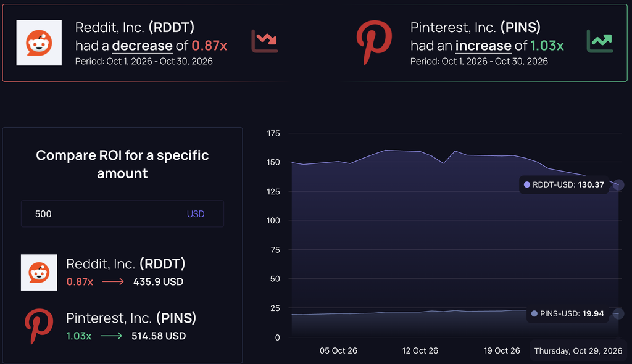This screenshot has width=632, height=364.
Task: Click the '05 Oct 26' x-axis label
Action: (x=338, y=350)
